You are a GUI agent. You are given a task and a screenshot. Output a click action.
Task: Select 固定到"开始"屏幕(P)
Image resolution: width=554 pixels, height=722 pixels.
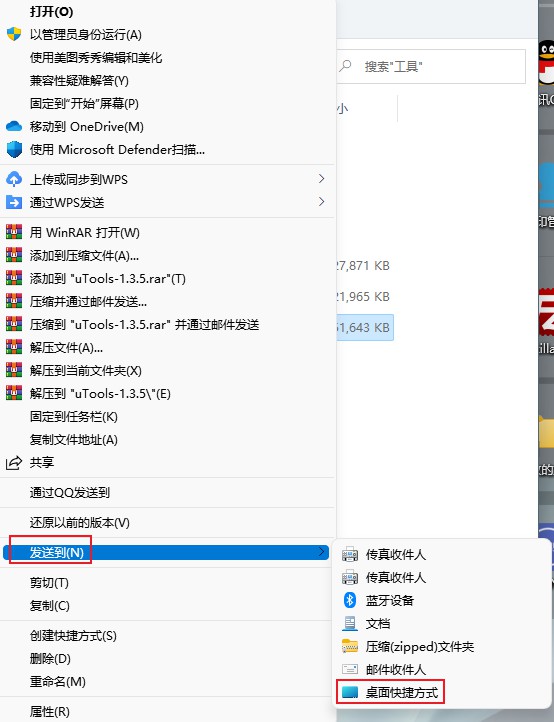pos(84,104)
